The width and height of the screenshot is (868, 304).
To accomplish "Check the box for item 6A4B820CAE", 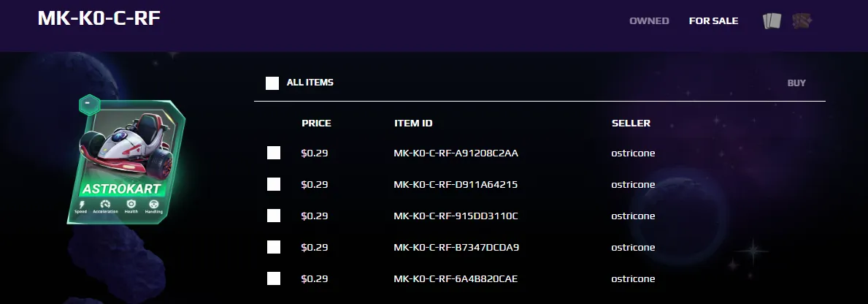I will [x=274, y=278].
